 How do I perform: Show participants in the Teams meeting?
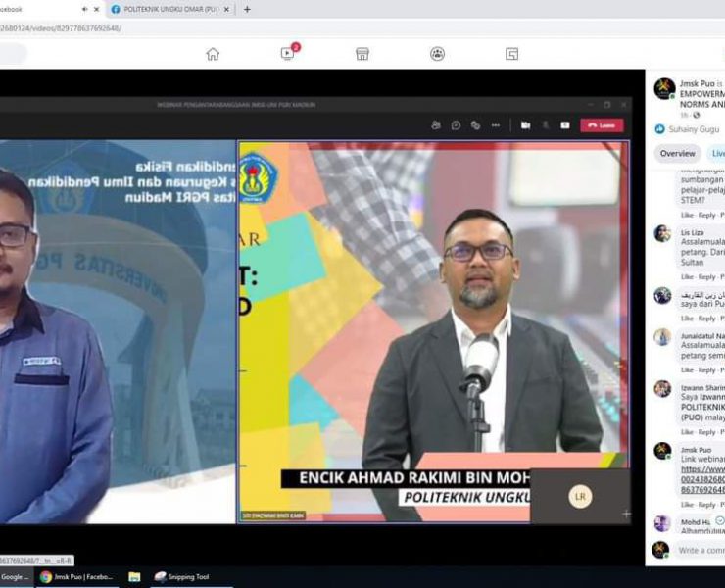pyautogui.click(x=436, y=125)
